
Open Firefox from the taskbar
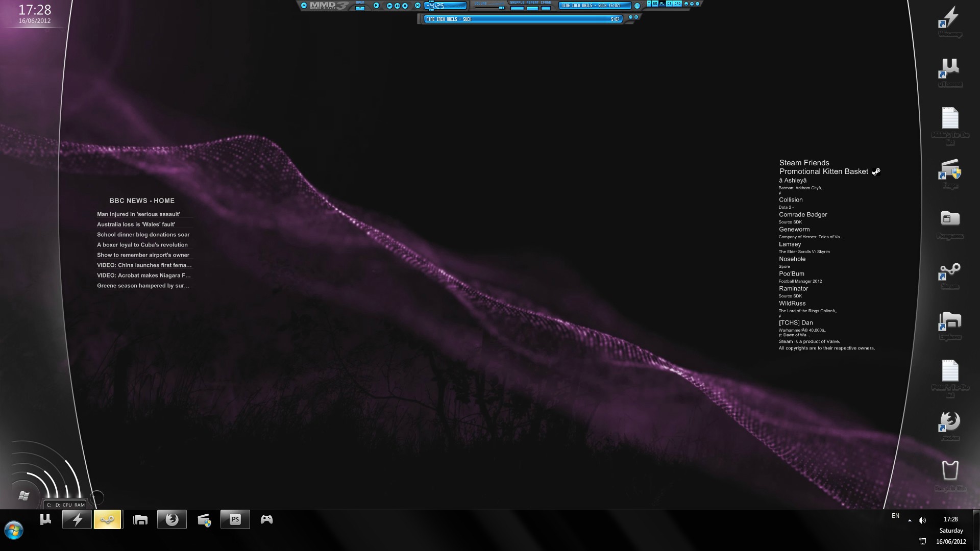pyautogui.click(x=172, y=519)
